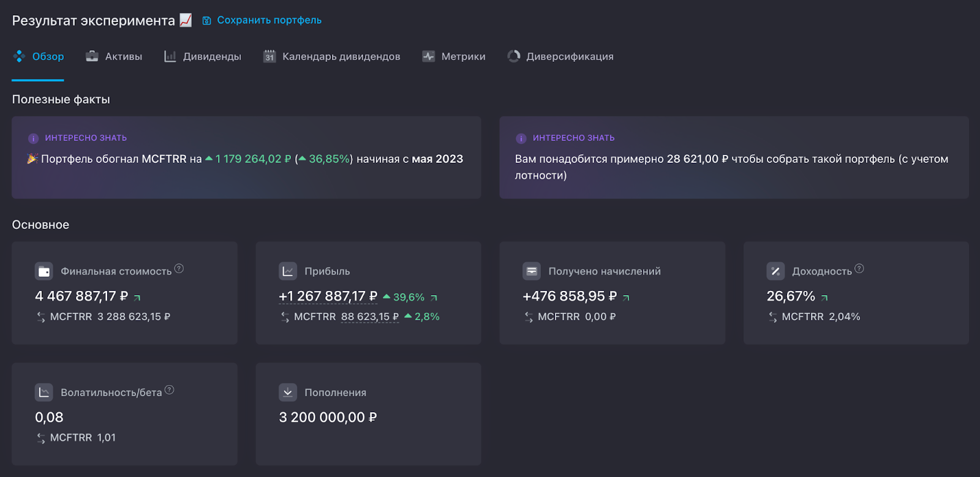This screenshot has height=477, width=980.
Task: Click the Сохранить портфель link
Action: 262,20
